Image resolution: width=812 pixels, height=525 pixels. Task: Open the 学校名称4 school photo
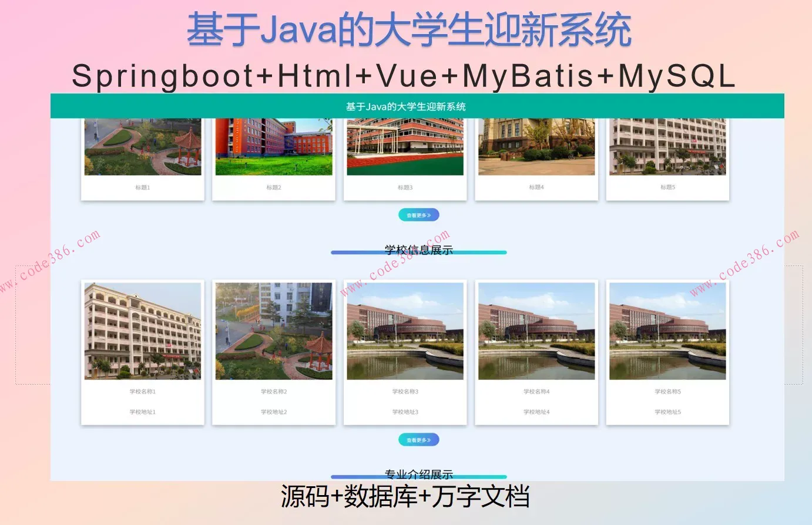click(x=536, y=331)
